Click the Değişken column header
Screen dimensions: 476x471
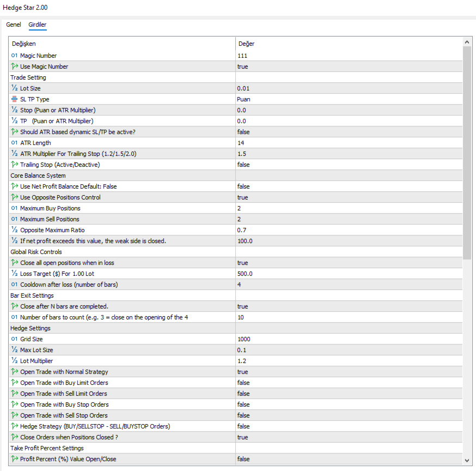24,44
